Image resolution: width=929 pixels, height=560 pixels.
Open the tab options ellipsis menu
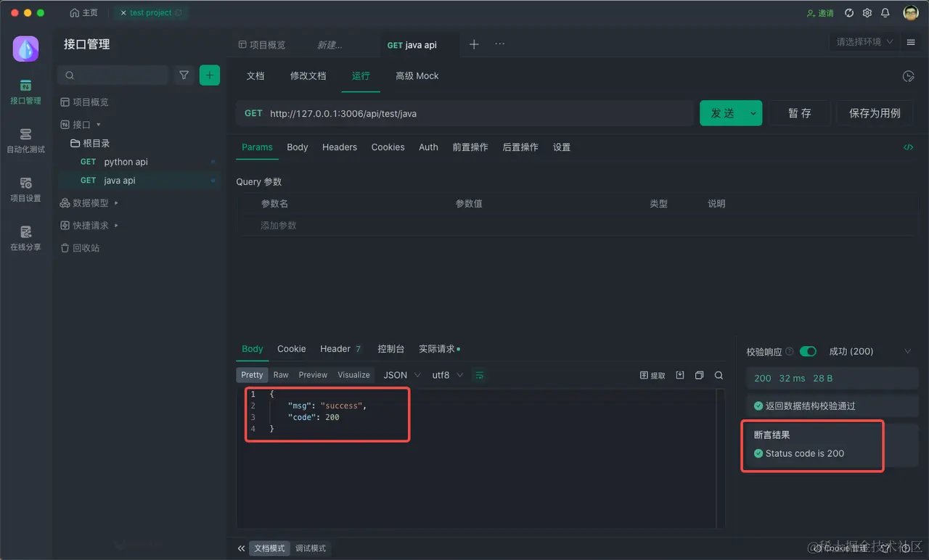tap(500, 44)
